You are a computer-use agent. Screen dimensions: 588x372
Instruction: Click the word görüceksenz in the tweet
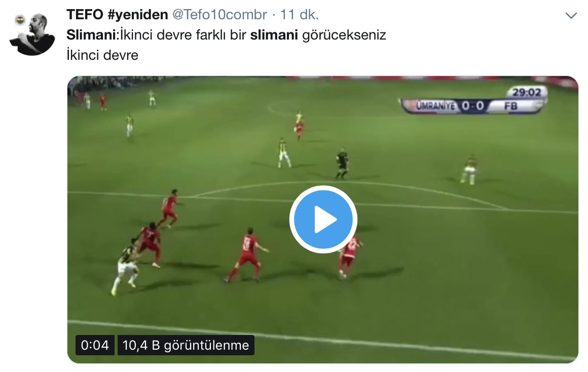(x=344, y=35)
